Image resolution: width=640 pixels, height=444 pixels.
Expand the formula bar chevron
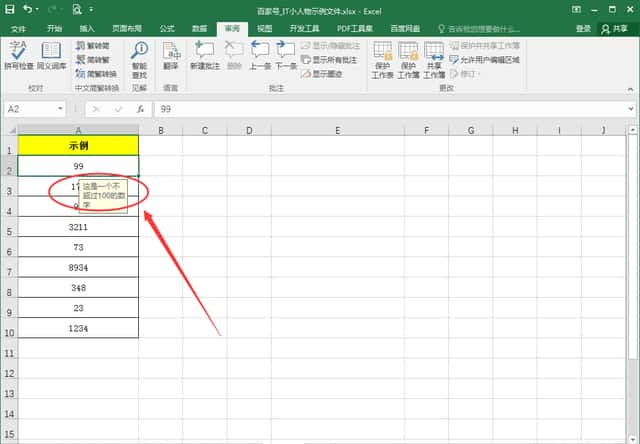(631, 109)
